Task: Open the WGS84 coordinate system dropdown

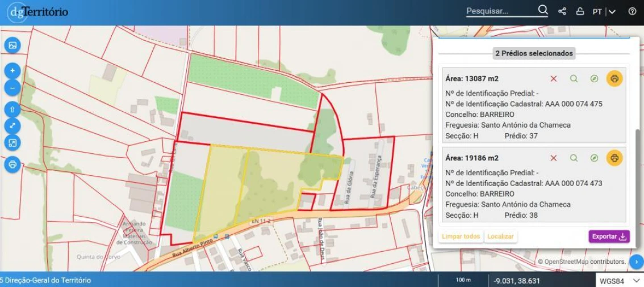Action: [620, 281]
